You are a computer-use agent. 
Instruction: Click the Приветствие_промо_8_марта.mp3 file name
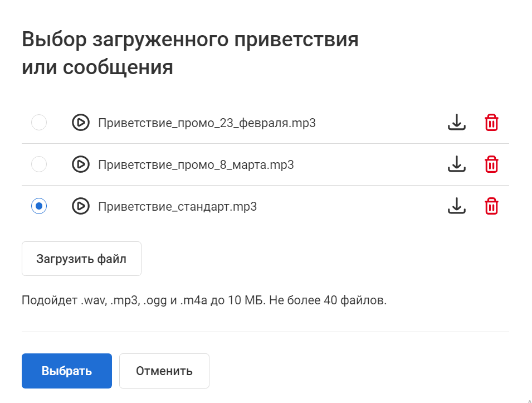click(196, 164)
